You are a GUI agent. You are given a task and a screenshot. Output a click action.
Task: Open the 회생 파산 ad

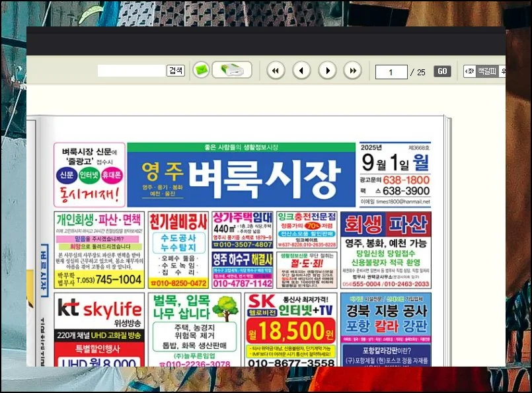[x=385, y=250]
